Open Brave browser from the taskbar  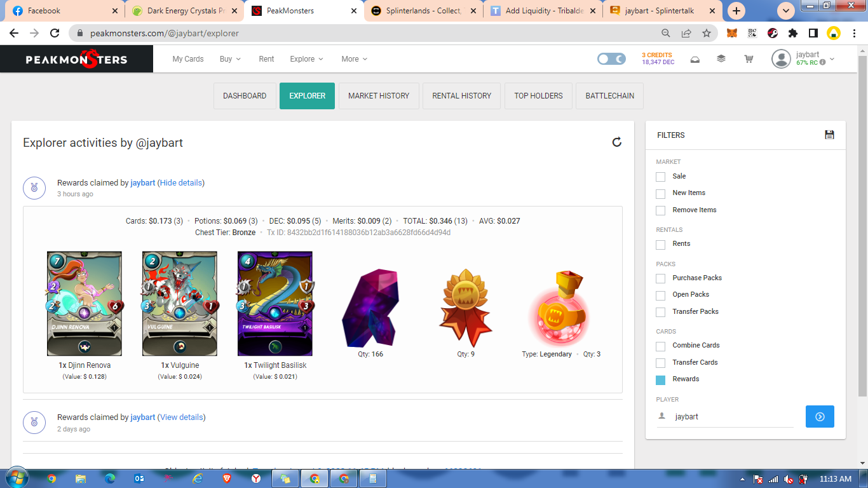point(227,478)
